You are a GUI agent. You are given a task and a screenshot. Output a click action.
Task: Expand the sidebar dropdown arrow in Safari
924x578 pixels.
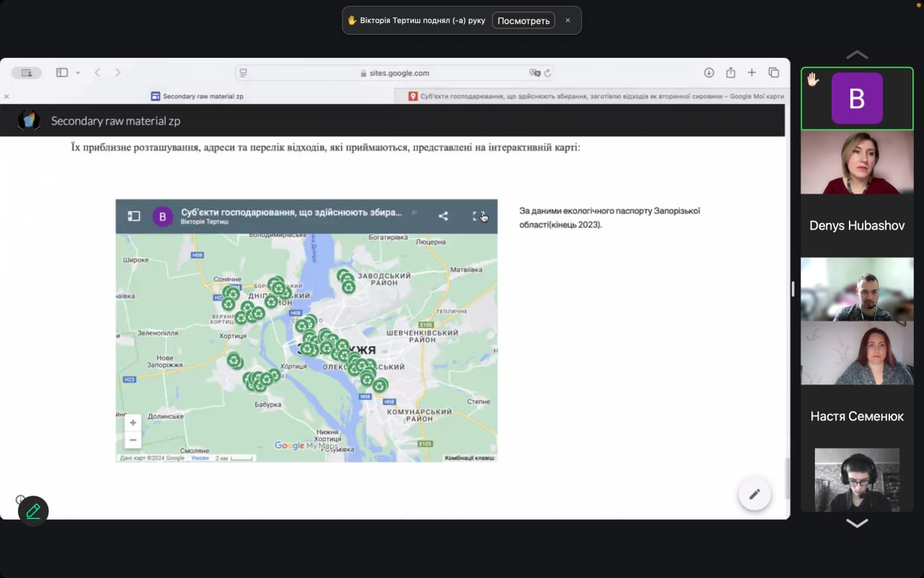coord(78,73)
